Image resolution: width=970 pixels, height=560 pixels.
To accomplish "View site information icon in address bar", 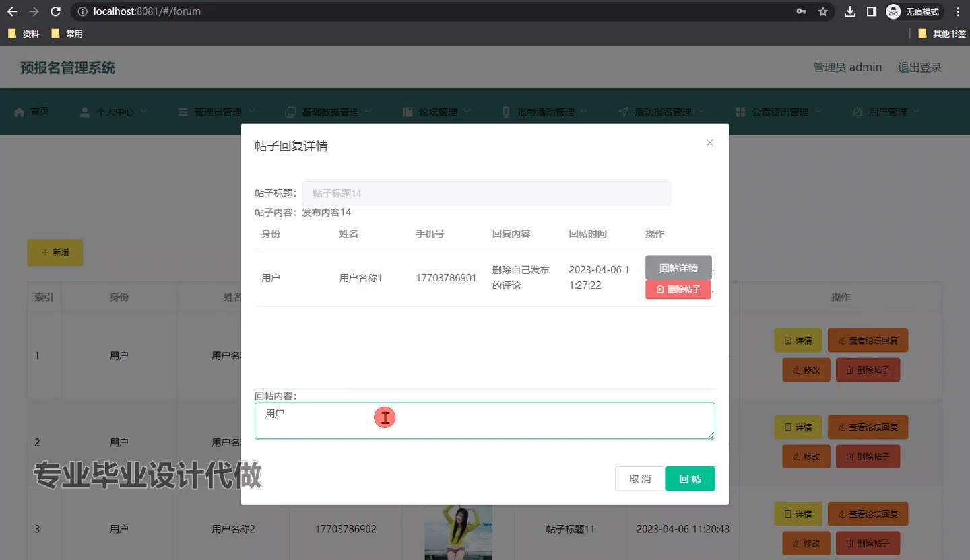I will [82, 11].
